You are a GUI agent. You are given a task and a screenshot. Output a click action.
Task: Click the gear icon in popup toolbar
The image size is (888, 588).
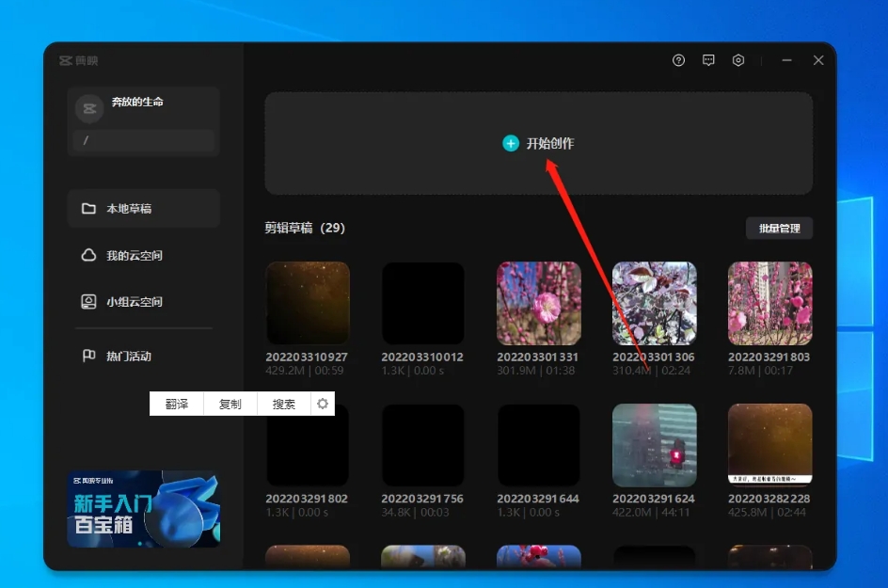pyautogui.click(x=323, y=404)
